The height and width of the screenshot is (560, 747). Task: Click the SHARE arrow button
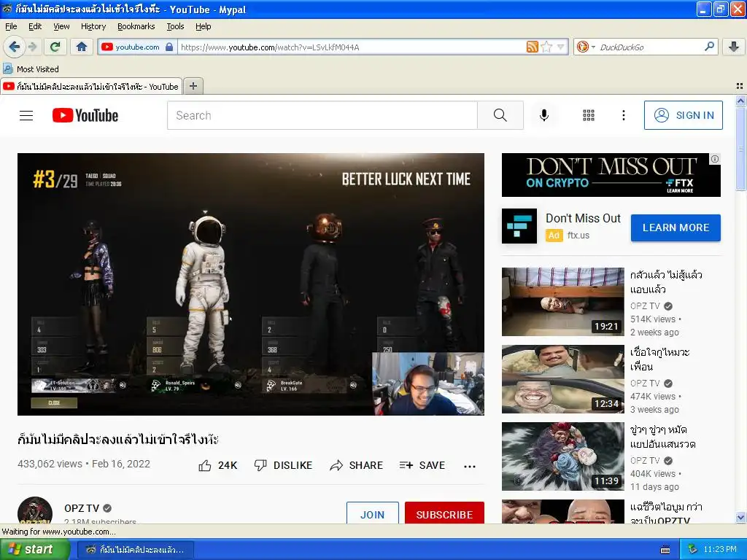(356, 465)
